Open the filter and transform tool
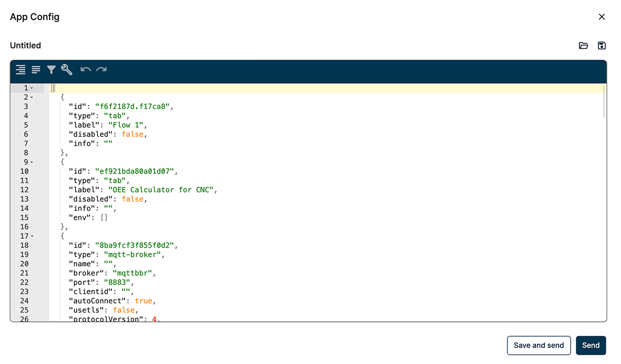The height and width of the screenshot is (364, 621). click(51, 70)
